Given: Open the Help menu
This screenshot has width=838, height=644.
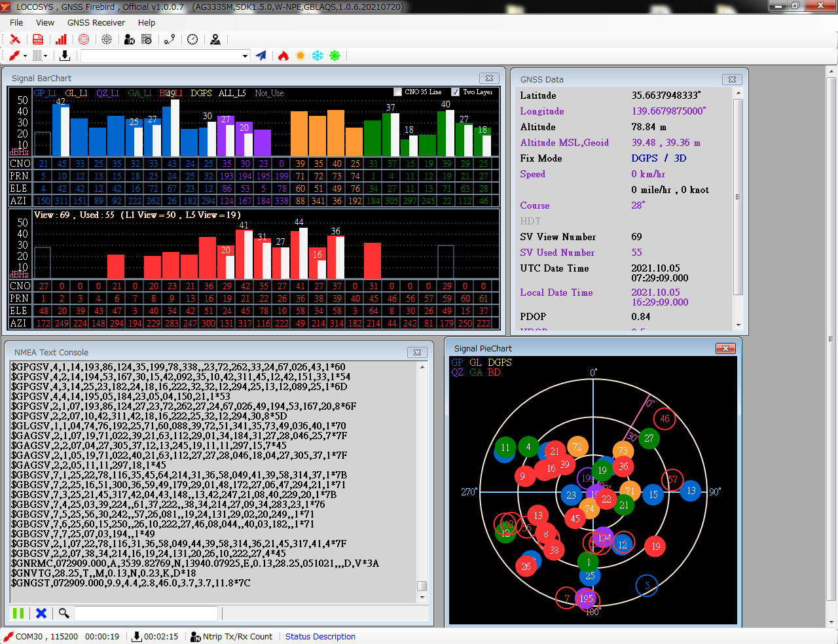Looking at the screenshot, I should point(147,22).
